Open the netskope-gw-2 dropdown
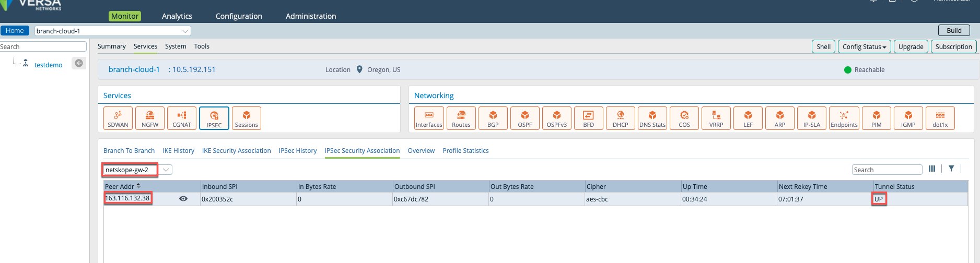Image resolution: width=980 pixels, height=263 pixels. pyautogui.click(x=137, y=170)
